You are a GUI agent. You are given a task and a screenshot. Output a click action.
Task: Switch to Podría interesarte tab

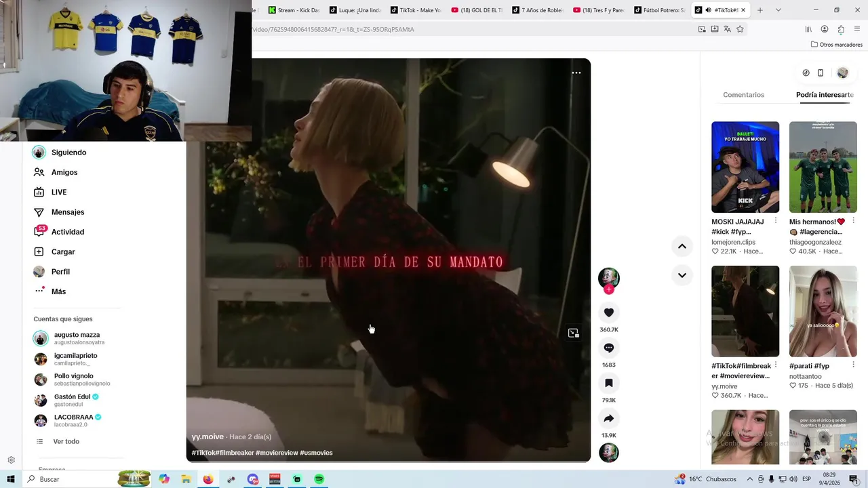coord(825,95)
